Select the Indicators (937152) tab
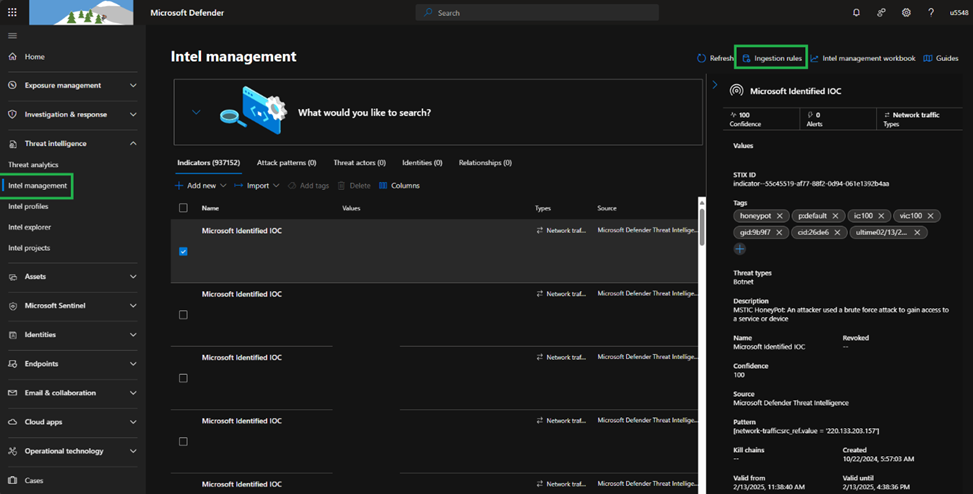This screenshot has height=494, width=973. click(x=208, y=163)
